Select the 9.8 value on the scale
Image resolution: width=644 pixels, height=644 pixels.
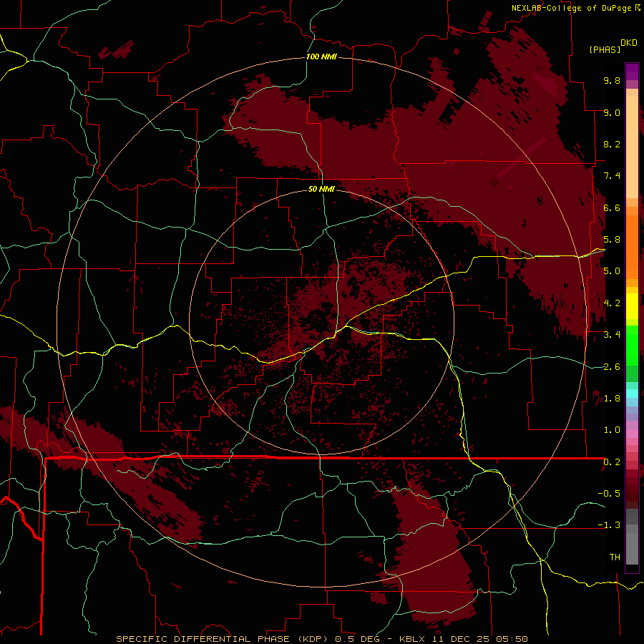click(x=612, y=80)
